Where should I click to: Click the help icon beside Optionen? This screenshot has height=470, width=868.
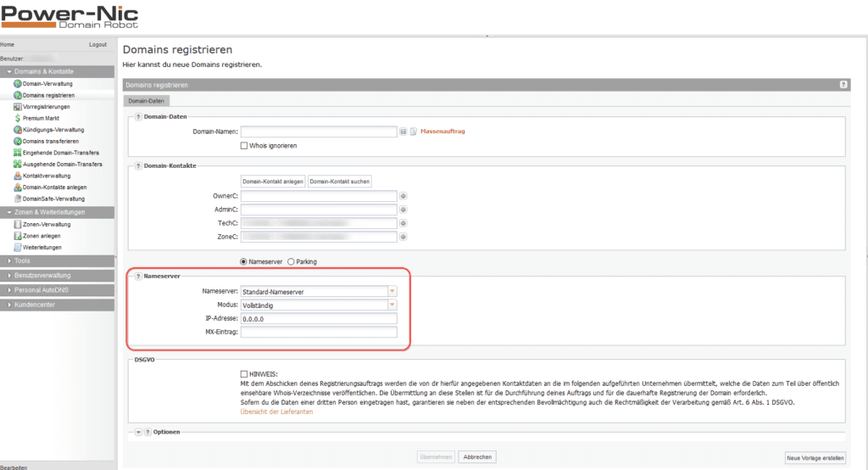(x=147, y=433)
